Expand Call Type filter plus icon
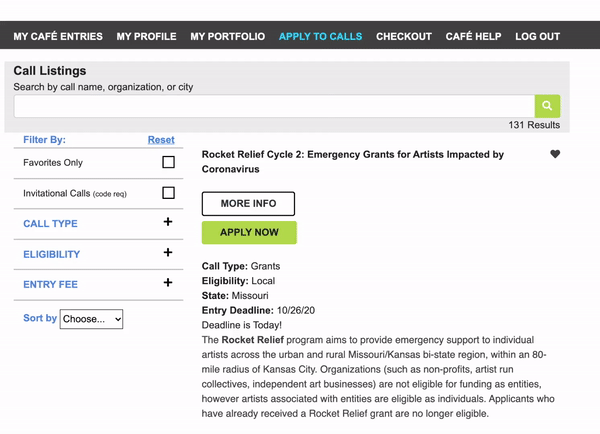 click(168, 222)
